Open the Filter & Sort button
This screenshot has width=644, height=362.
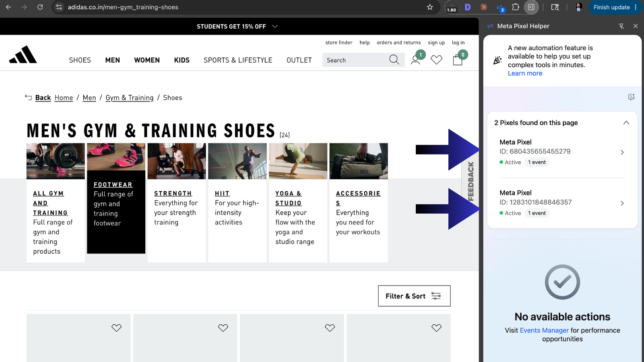414,296
